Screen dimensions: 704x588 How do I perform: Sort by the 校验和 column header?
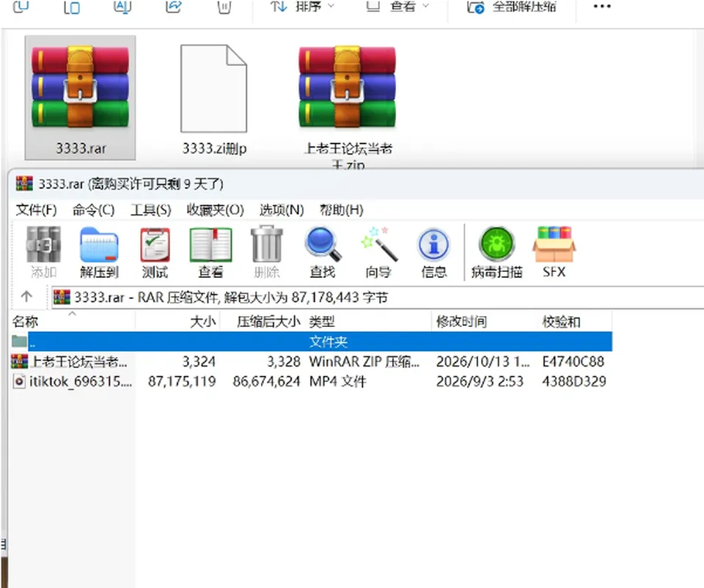575,321
